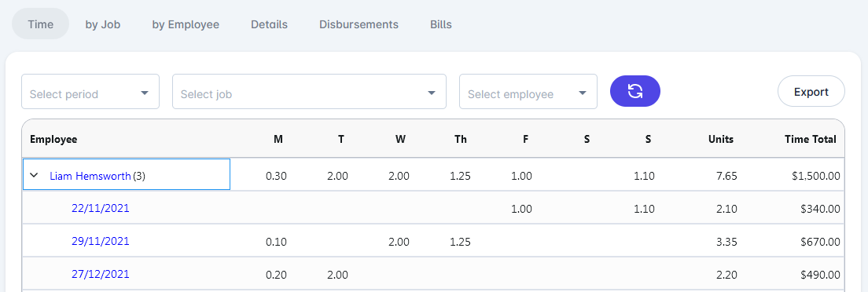Open the Select employee dropdown arrow
The image size is (868, 292).
pyautogui.click(x=583, y=93)
